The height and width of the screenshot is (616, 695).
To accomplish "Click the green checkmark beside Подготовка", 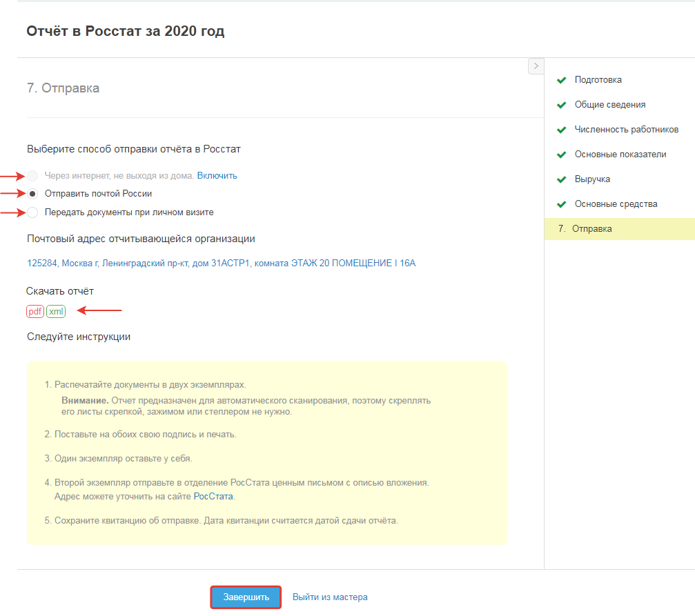I will click(x=561, y=80).
